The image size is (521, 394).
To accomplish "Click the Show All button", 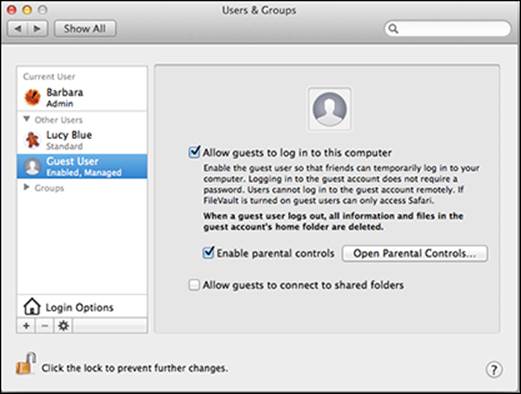I will coord(85,29).
